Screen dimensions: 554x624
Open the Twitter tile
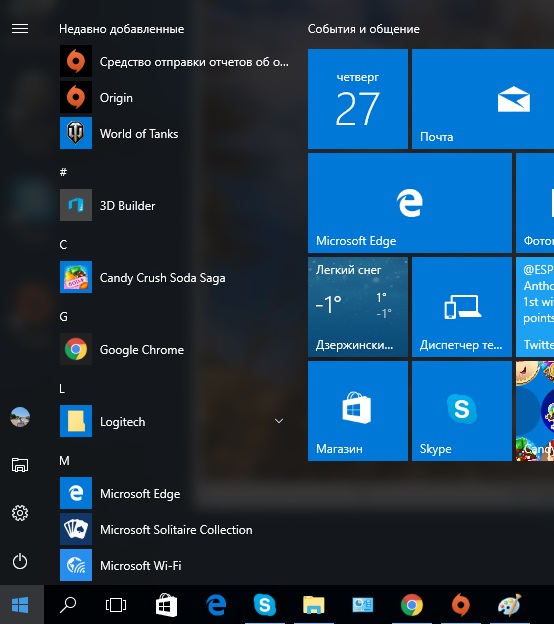(x=535, y=307)
